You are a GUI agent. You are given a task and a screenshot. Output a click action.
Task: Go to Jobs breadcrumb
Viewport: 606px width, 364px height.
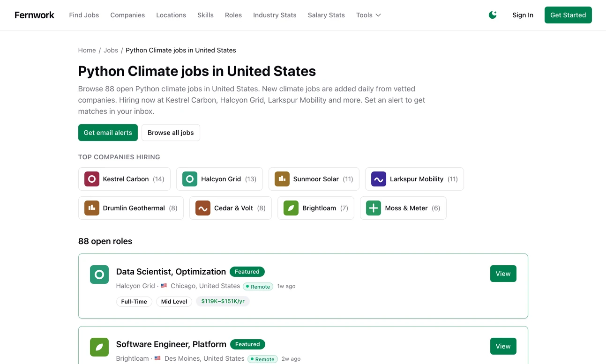[x=111, y=50]
